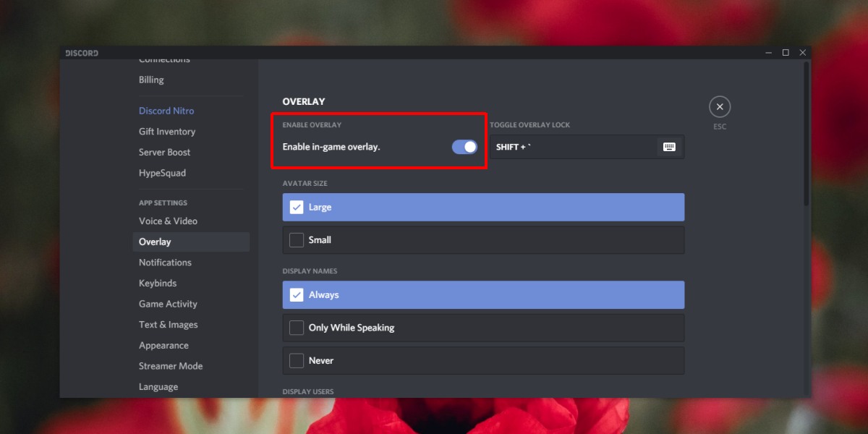Disable the in-game overlay toggle
The height and width of the screenshot is (434, 868).
point(464,147)
